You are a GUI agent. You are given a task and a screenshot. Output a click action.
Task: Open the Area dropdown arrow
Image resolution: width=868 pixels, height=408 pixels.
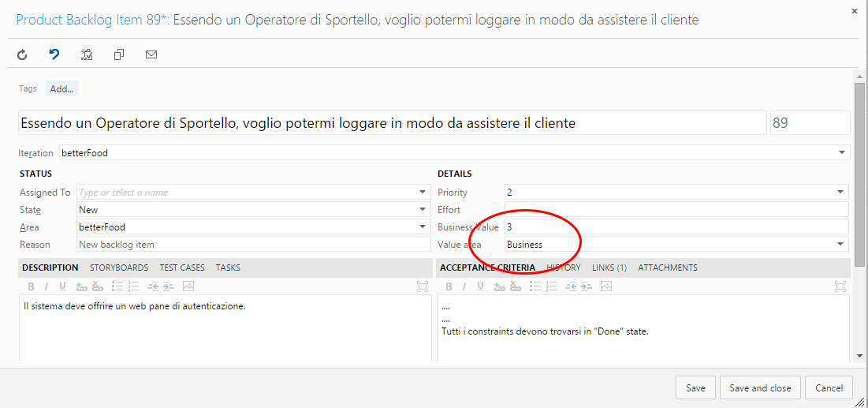click(423, 226)
